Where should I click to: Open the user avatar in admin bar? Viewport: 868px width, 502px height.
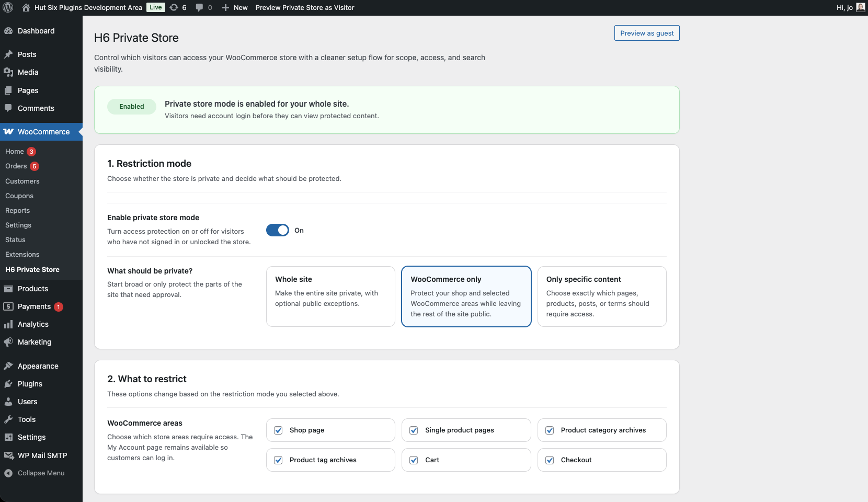[860, 7]
